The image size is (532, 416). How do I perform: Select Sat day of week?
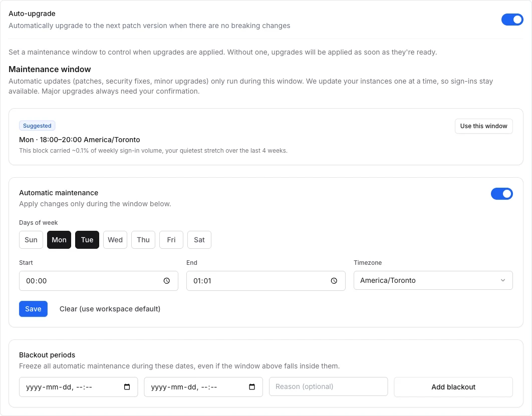coord(199,240)
